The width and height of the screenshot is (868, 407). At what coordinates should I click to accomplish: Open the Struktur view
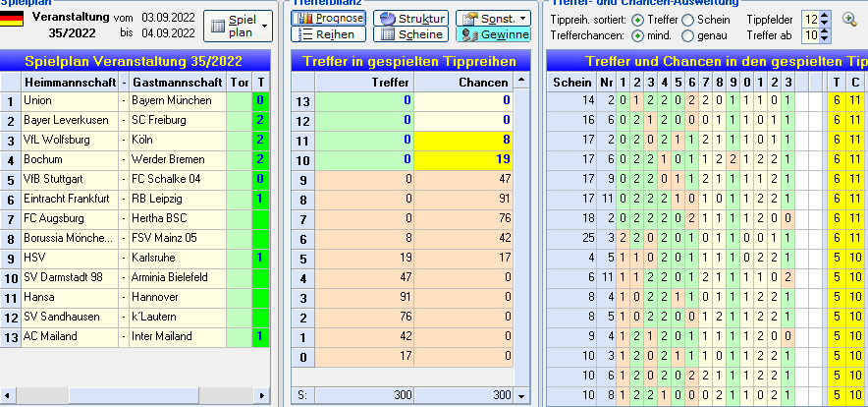410,19
